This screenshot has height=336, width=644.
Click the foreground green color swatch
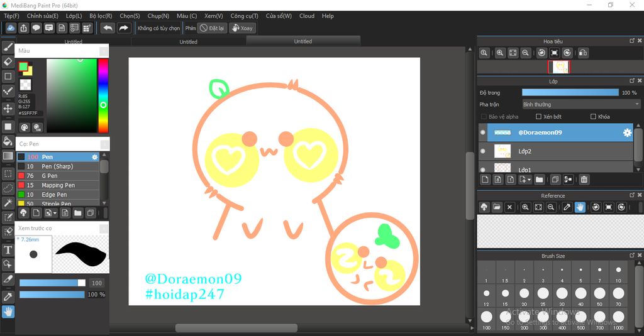(23, 67)
